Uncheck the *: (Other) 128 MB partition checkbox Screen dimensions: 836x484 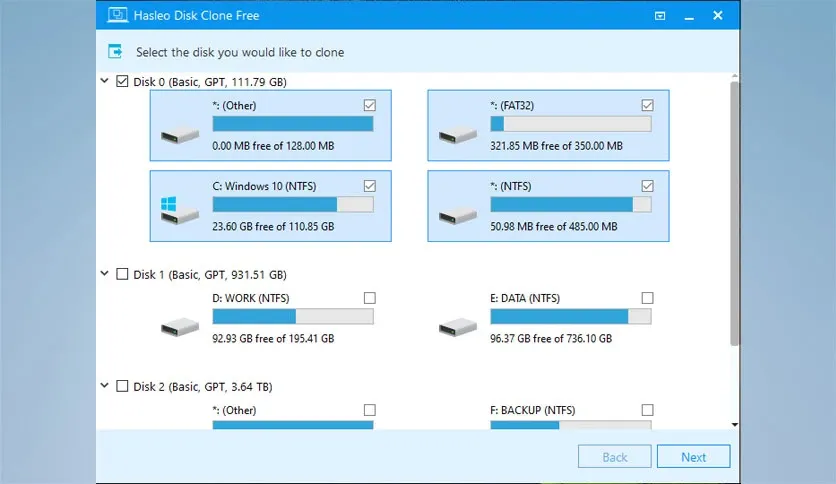(369, 105)
